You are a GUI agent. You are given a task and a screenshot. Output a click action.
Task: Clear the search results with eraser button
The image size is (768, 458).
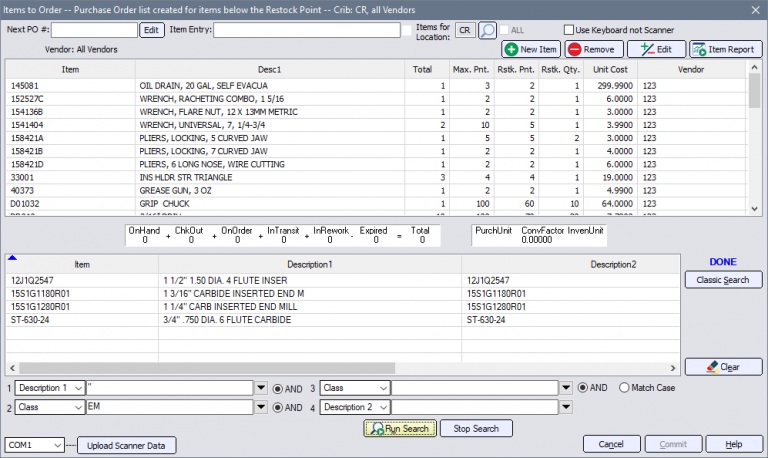tap(723, 367)
